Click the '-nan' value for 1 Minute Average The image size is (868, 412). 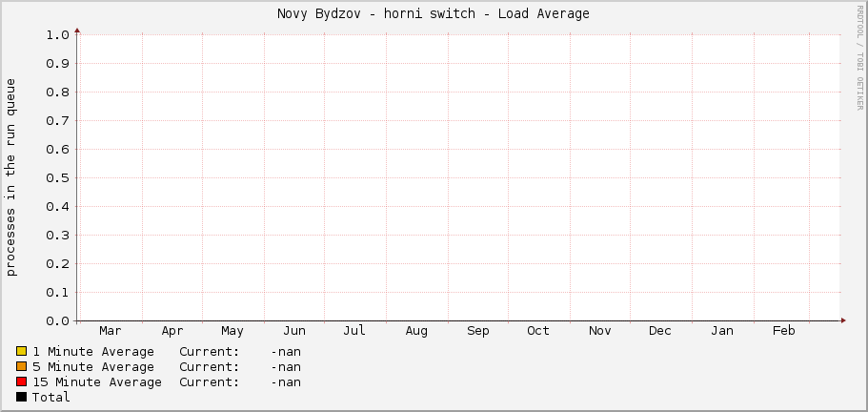click(x=286, y=352)
